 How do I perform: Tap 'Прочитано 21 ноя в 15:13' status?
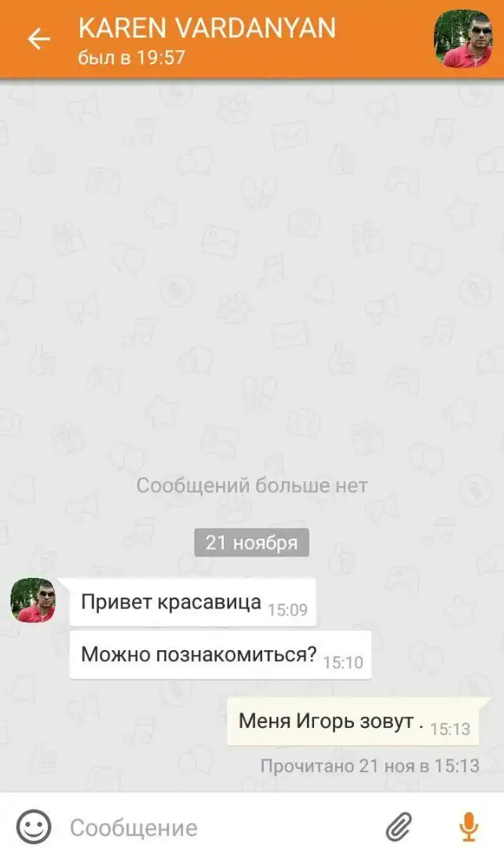tap(370, 766)
